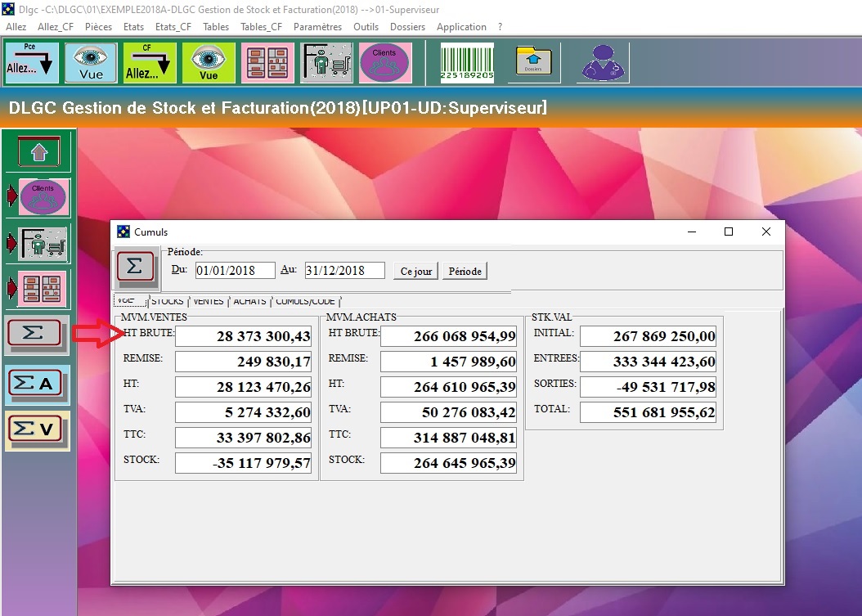Click the Période button
862x616 pixels.
465,271
